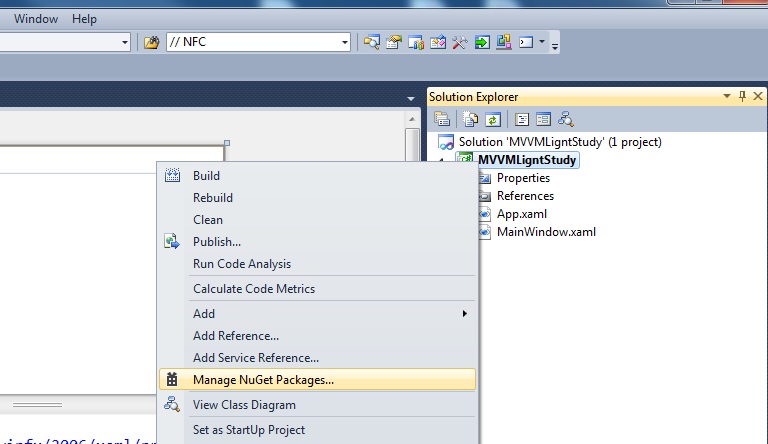Open Properties Window from main toolbar
The width and height of the screenshot is (768, 444).
click(x=394, y=42)
